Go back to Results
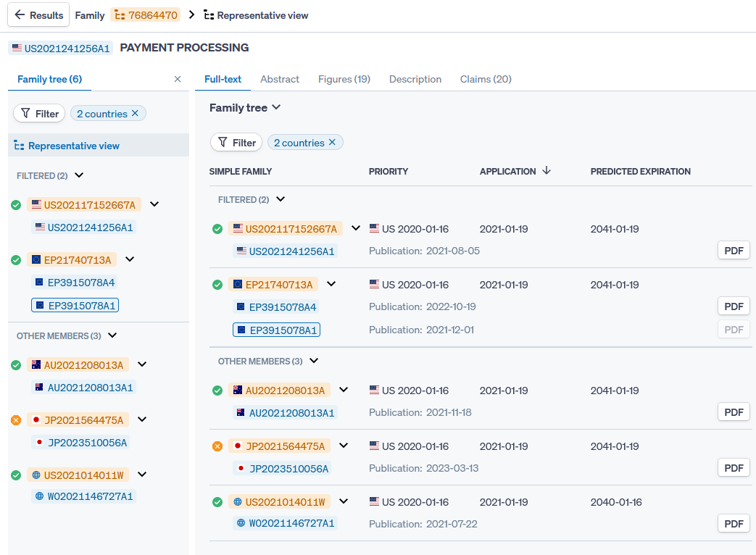Image resolution: width=756 pixels, height=555 pixels. [38, 14]
